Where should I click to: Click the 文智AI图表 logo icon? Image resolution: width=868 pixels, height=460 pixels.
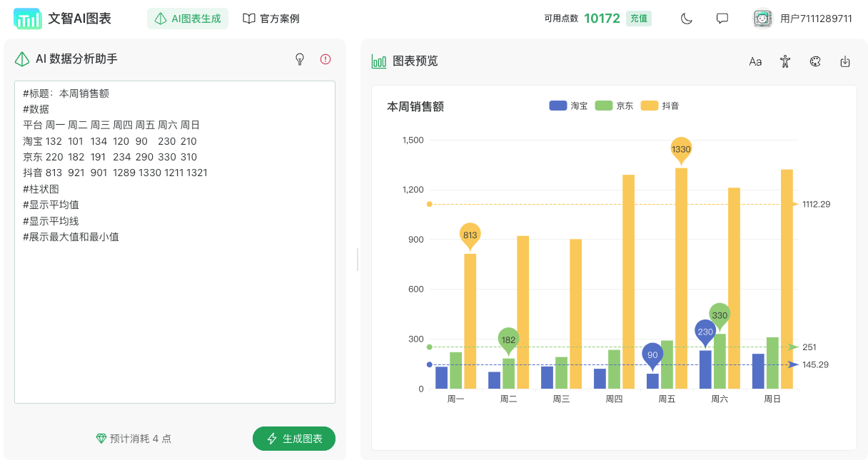click(27, 19)
